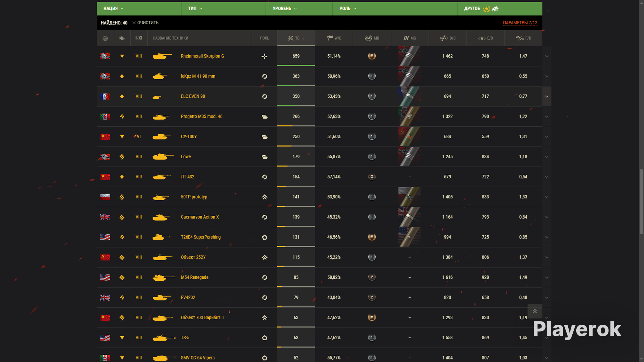
Task: Open ELC EVEN 90 vehicle link
Action: (193, 96)
